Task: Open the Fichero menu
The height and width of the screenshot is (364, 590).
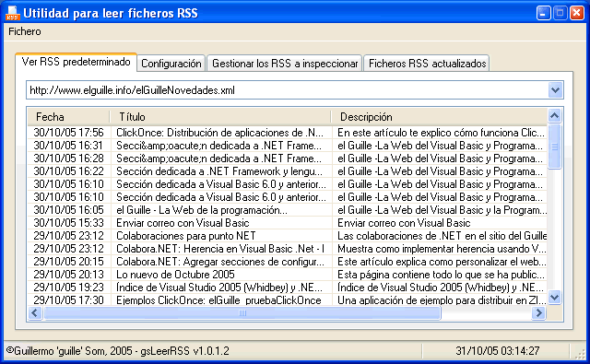Action: click(25, 31)
